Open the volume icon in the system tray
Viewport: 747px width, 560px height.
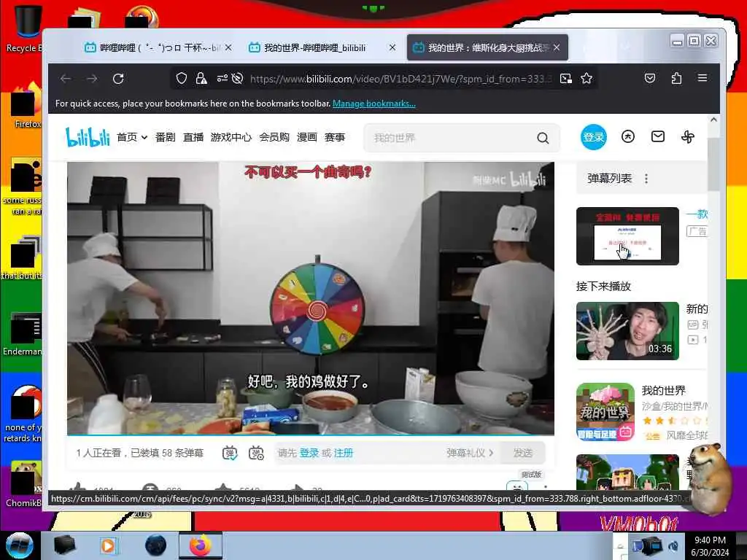click(673, 546)
